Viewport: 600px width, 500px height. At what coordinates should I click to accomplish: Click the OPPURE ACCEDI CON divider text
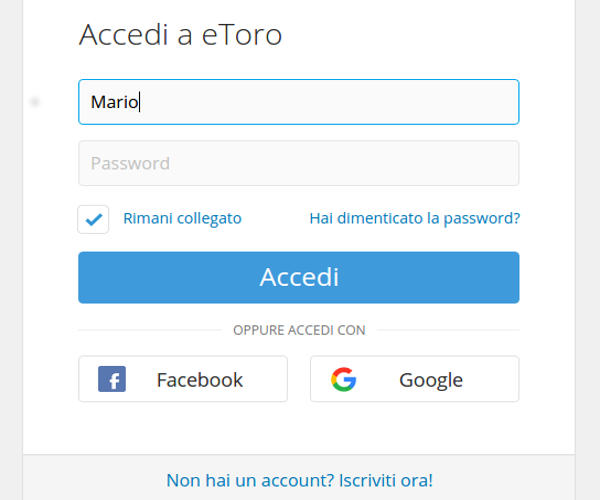tap(299, 330)
